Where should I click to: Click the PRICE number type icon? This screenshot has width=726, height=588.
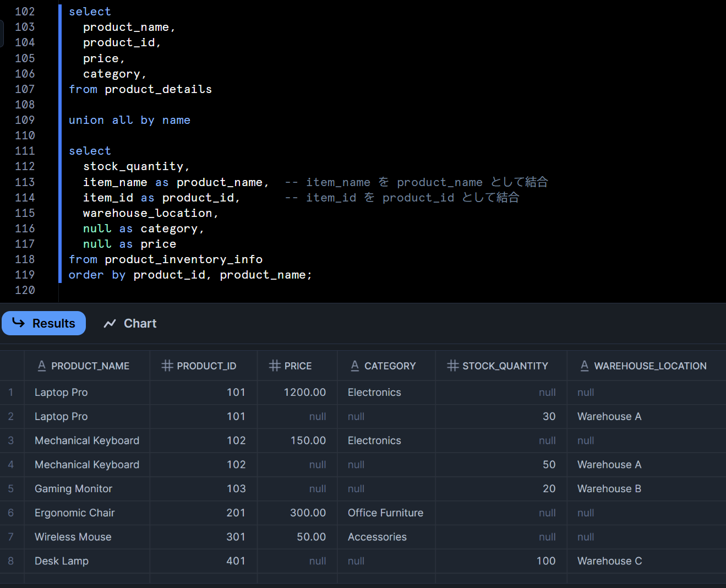[x=275, y=366]
